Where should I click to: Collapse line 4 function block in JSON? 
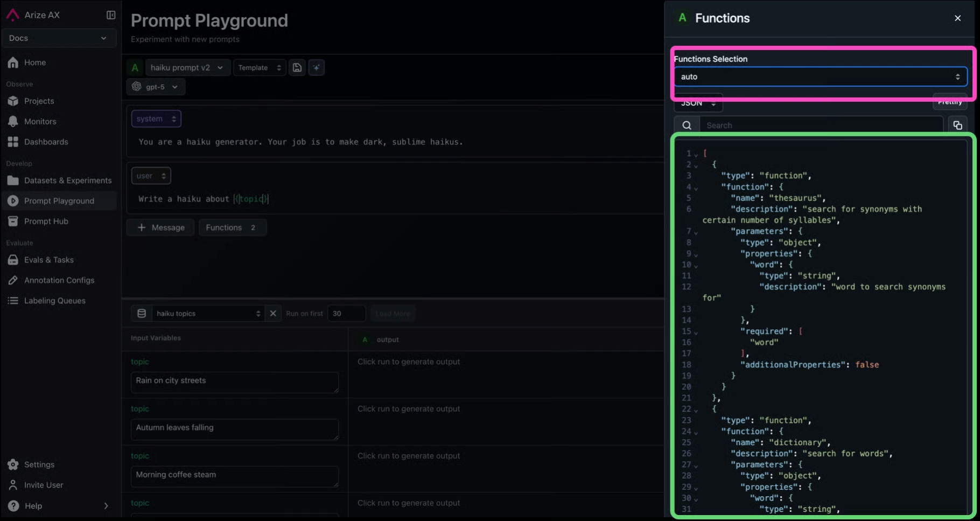[x=696, y=188]
